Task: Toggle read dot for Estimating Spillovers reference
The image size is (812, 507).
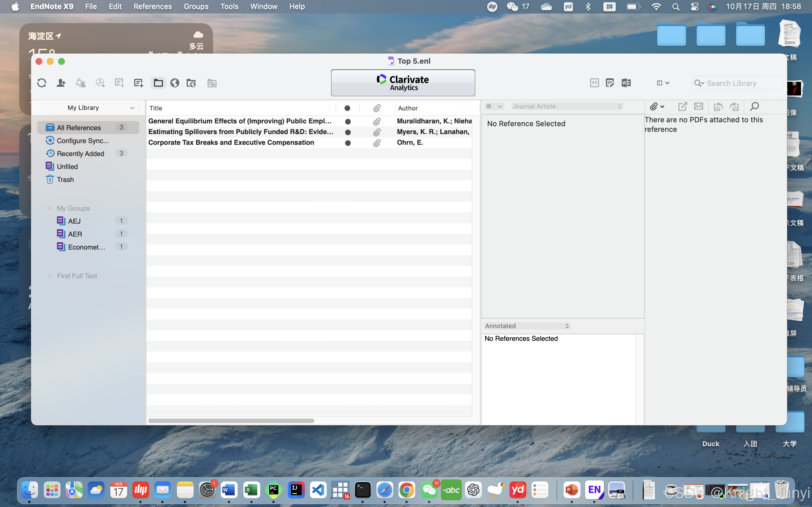Action: click(x=348, y=132)
